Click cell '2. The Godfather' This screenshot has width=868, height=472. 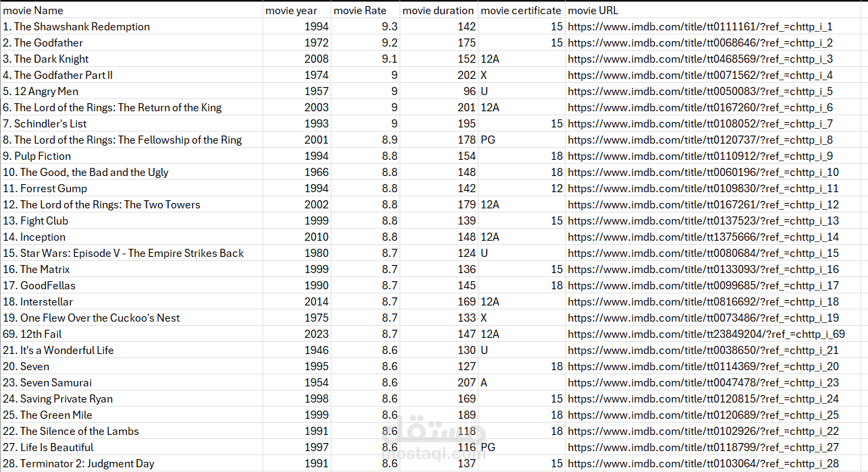[x=132, y=42]
